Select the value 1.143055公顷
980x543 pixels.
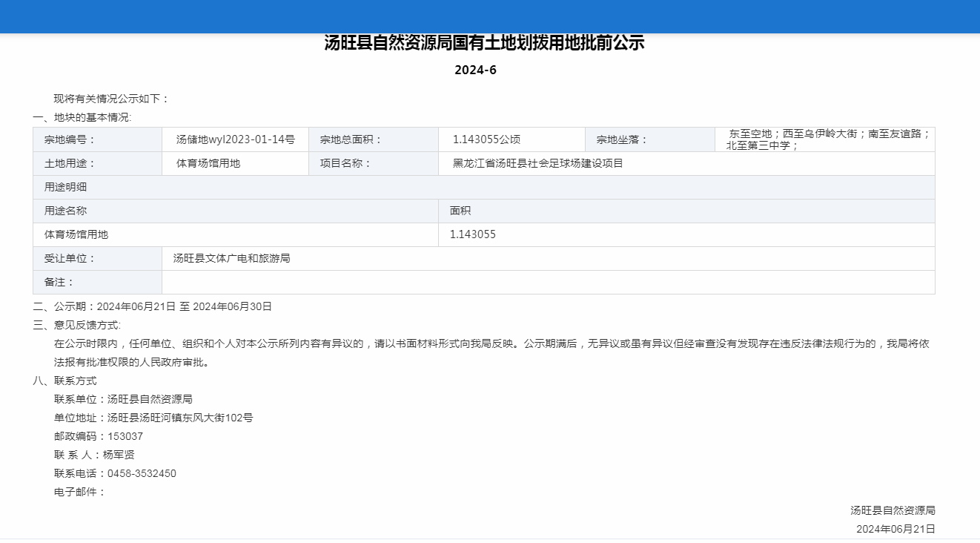coord(487,139)
